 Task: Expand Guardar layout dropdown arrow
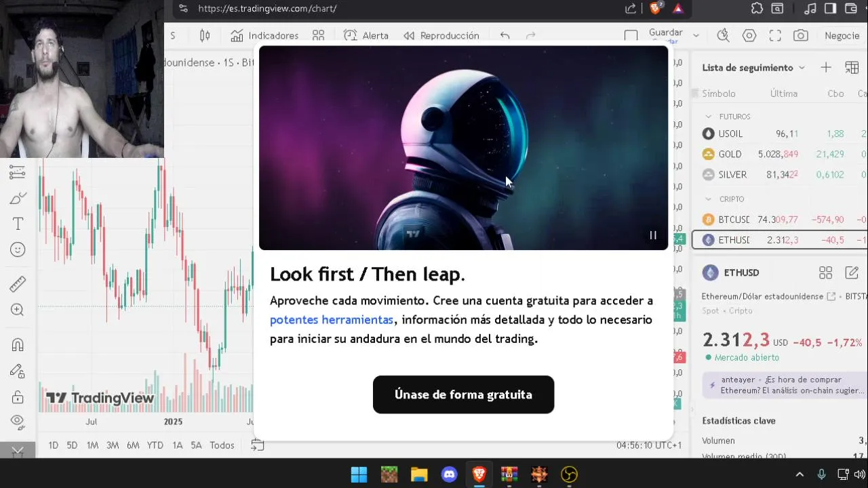pos(696,35)
